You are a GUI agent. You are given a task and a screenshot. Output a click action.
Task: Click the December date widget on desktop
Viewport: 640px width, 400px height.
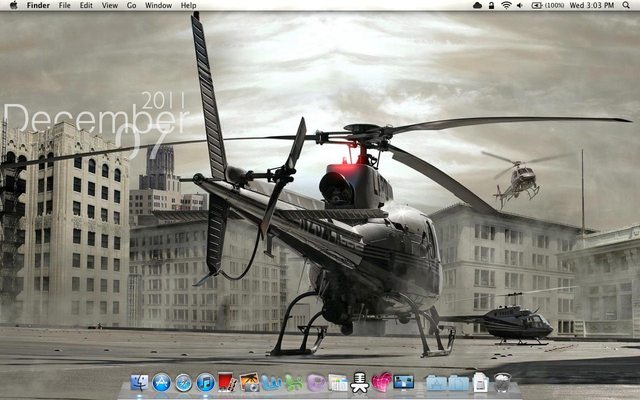click(96, 124)
